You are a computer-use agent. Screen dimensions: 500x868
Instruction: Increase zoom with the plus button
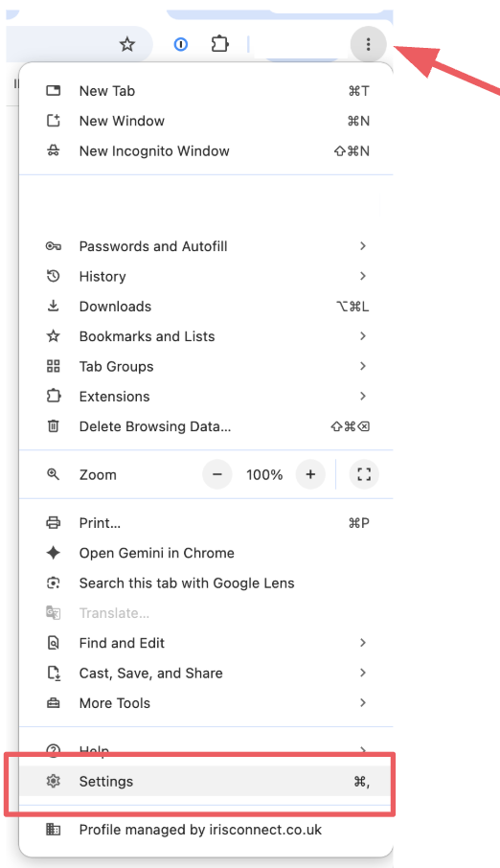pyautogui.click(x=310, y=474)
